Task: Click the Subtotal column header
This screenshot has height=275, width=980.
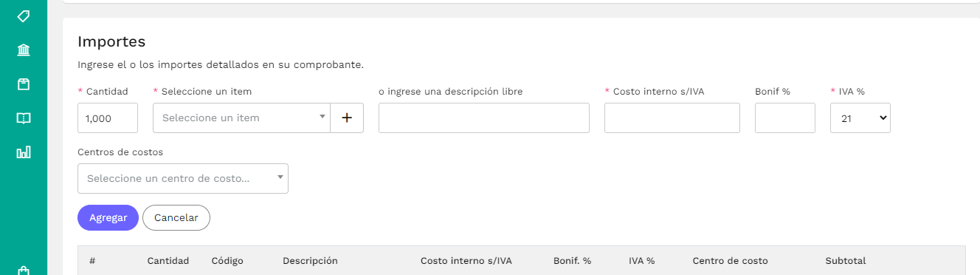Action: [846, 261]
